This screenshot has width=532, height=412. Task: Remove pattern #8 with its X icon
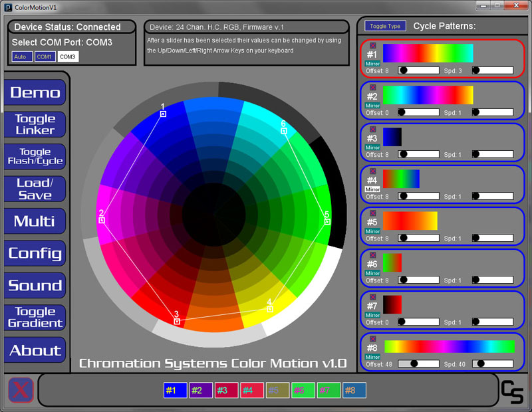point(372,339)
